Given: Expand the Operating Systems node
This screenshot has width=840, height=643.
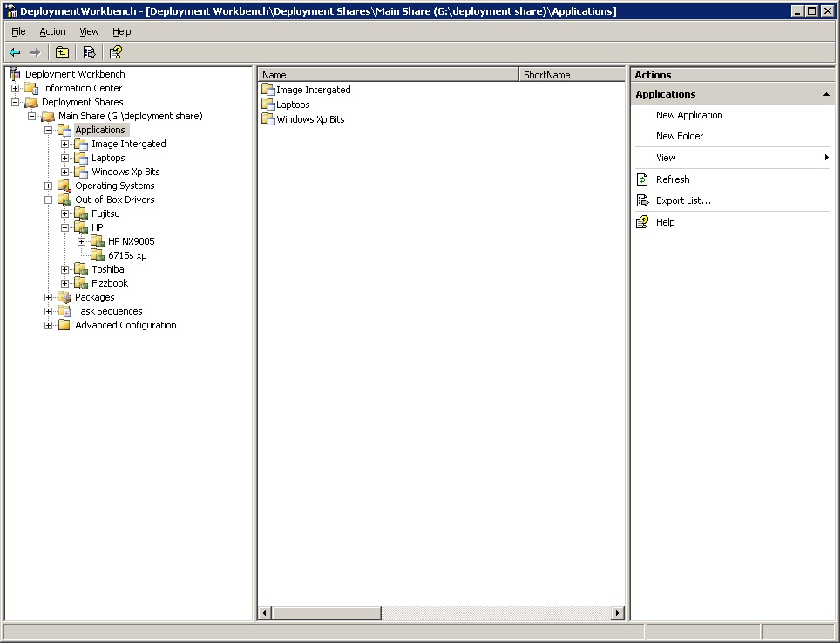Looking at the screenshot, I should [49, 186].
